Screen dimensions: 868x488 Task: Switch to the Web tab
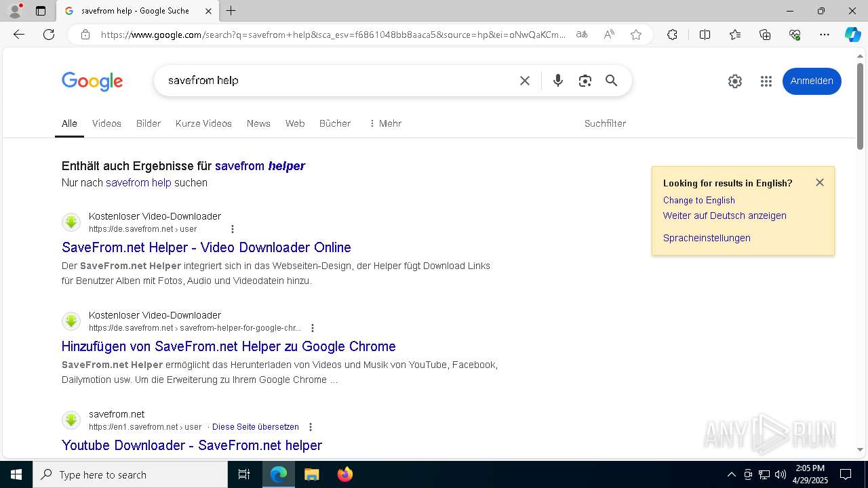click(295, 123)
